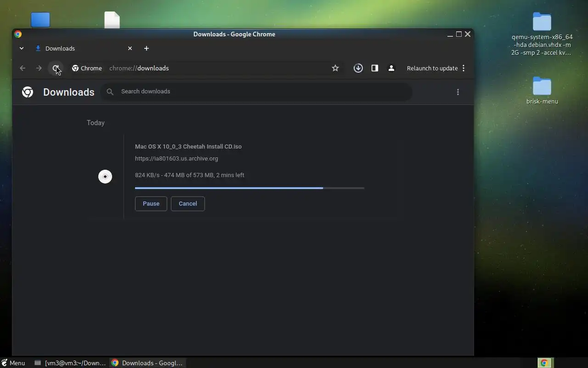Click the Chrome site info chip
The height and width of the screenshot is (368, 588).
click(x=87, y=68)
